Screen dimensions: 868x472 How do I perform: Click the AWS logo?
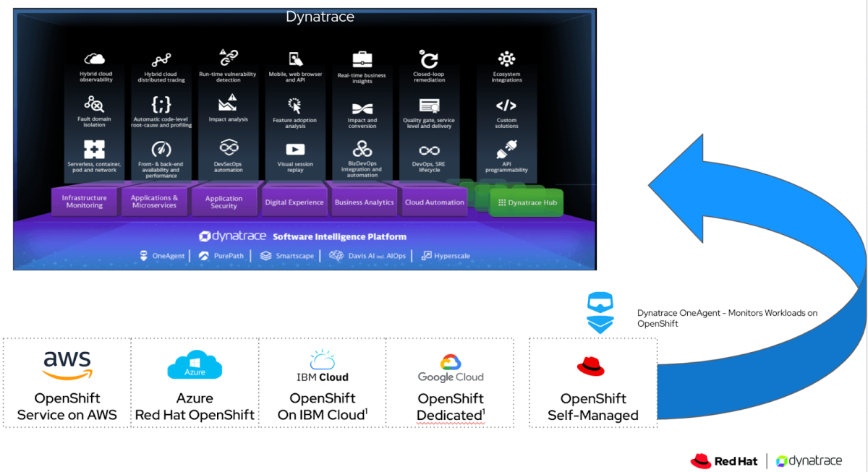click(x=67, y=363)
